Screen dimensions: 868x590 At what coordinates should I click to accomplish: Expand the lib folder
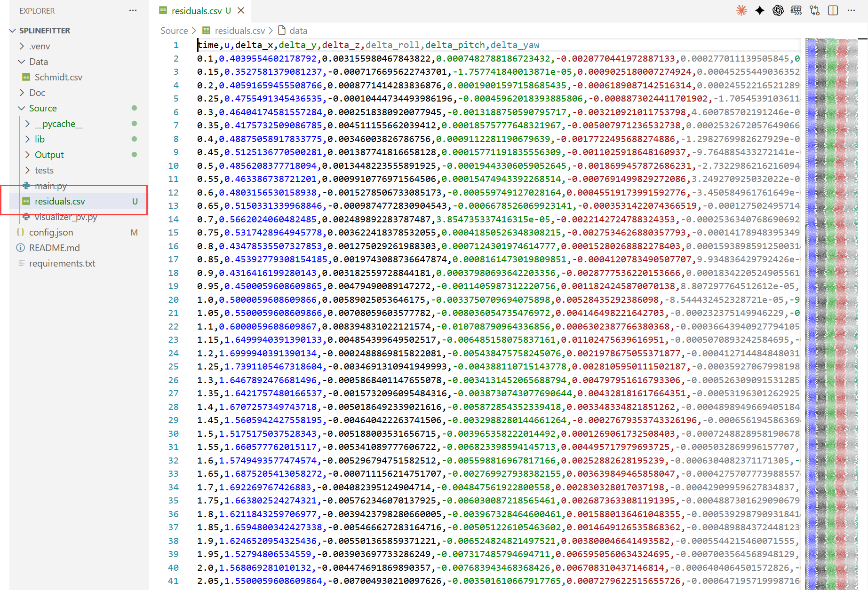[x=40, y=139]
